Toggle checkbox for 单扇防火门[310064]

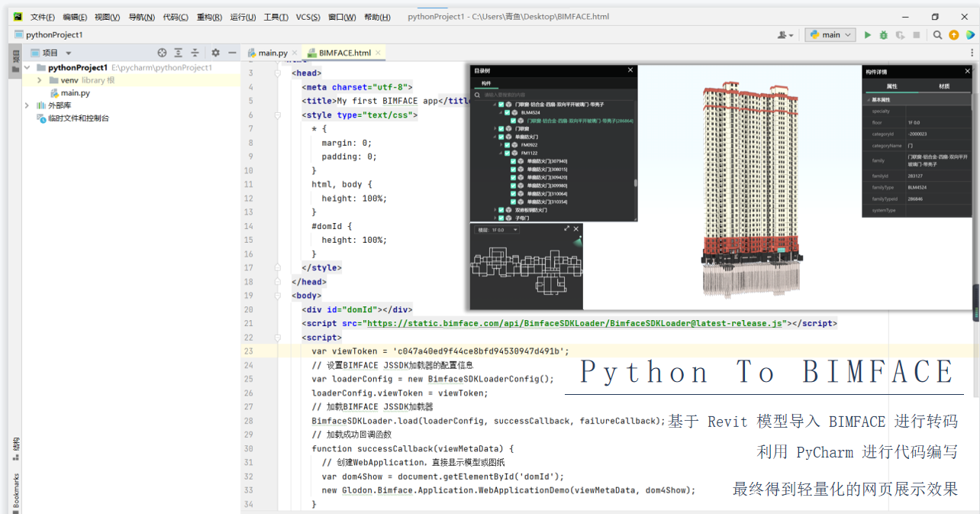(x=514, y=194)
